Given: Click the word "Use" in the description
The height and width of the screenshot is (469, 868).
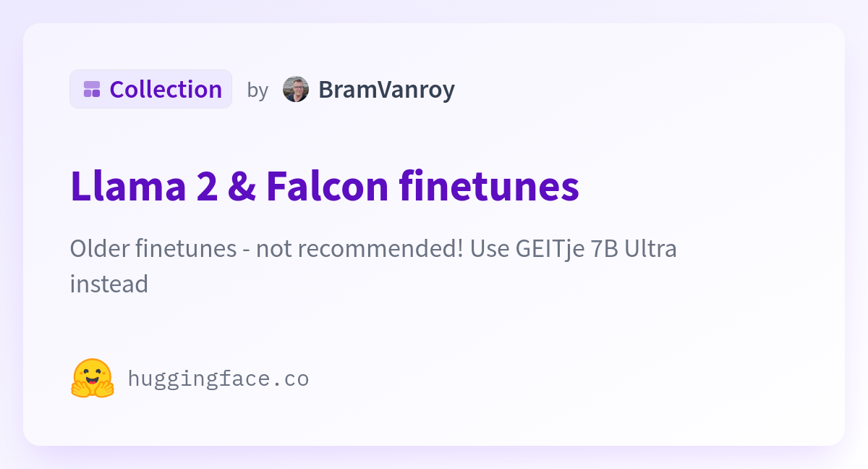Looking at the screenshot, I should [490, 248].
